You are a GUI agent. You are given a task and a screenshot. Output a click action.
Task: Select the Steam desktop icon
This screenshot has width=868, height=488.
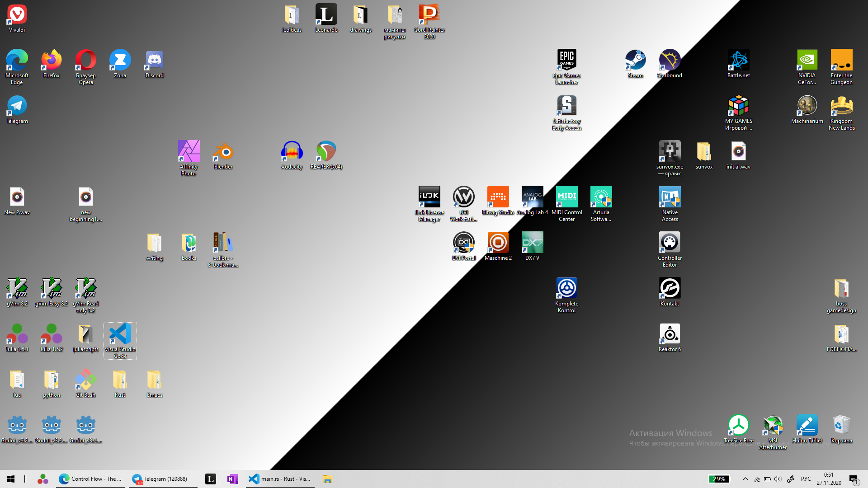636,64
